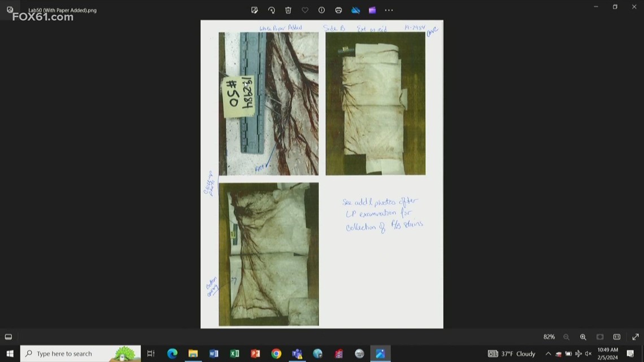Unmute the speaker in the system tray
The image size is (644, 362).
coord(588,354)
